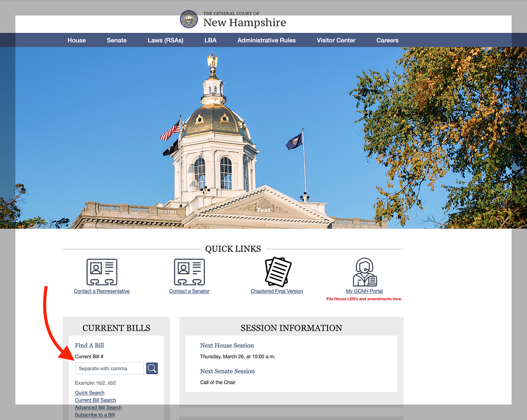Open the Quick Search link
The image size is (527, 420).
pyautogui.click(x=89, y=393)
